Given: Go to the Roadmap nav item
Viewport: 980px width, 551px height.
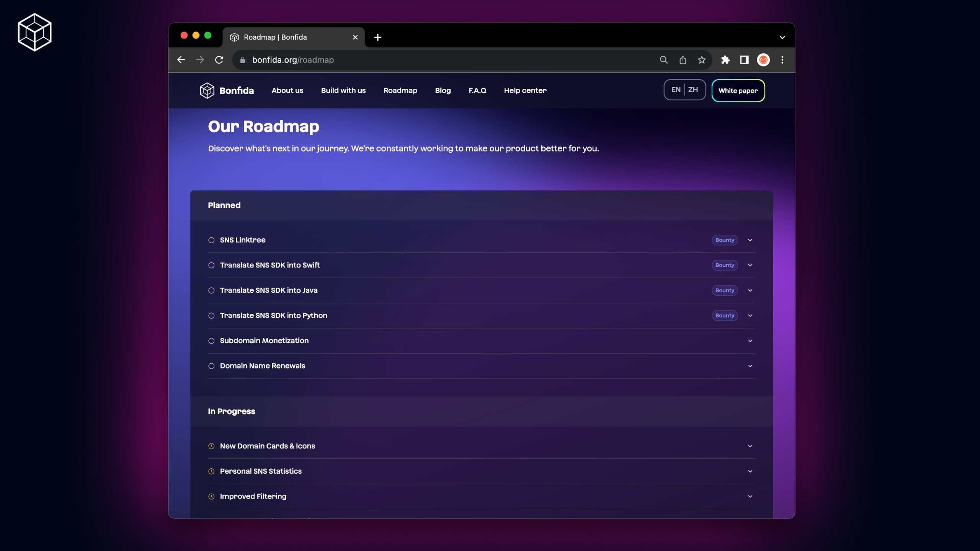Looking at the screenshot, I should (400, 90).
